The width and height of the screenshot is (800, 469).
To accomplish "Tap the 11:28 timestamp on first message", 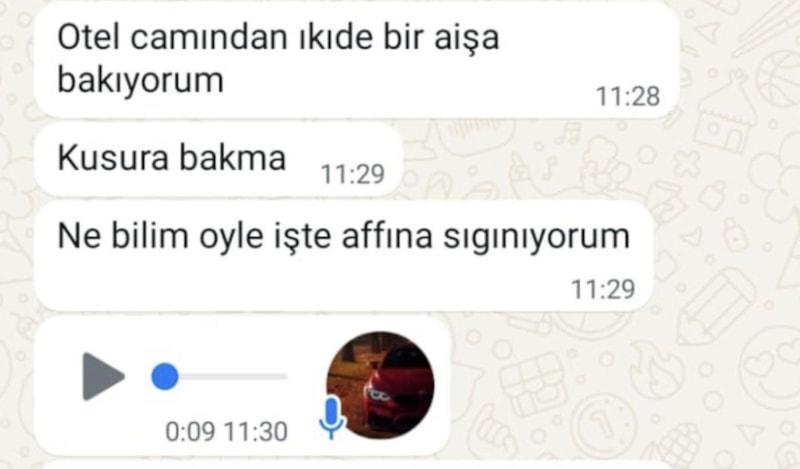I will pyautogui.click(x=628, y=96).
